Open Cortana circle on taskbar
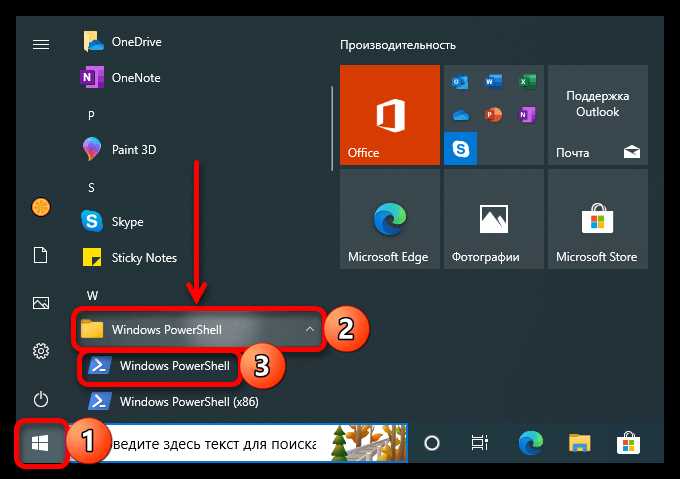The height and width of the screenshot is (479, 680). pos(432,443)
